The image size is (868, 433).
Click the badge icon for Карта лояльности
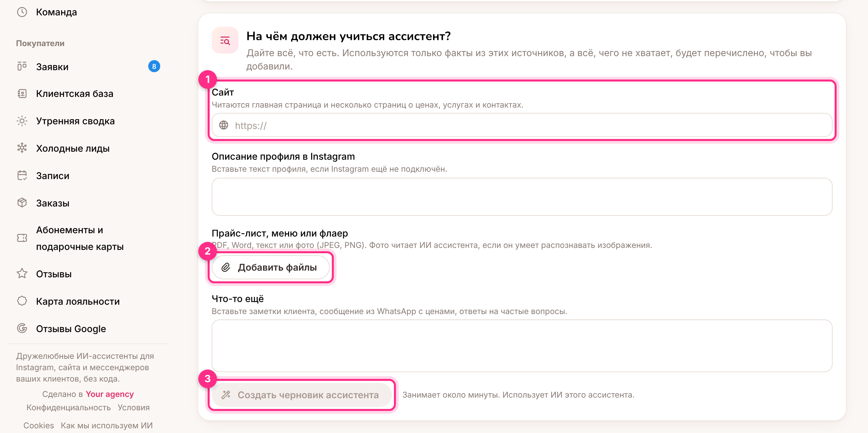tap(22, 301)
